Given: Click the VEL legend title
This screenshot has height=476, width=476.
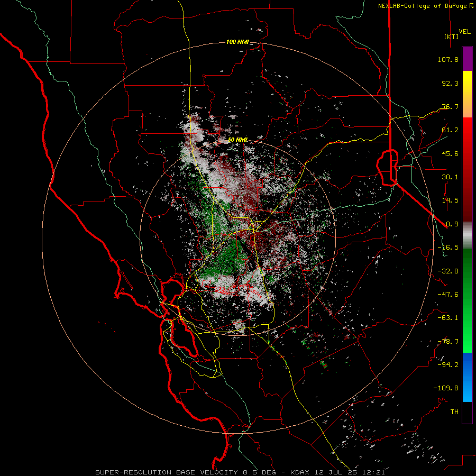Looking at the screenshot, I should pos(465,32).
